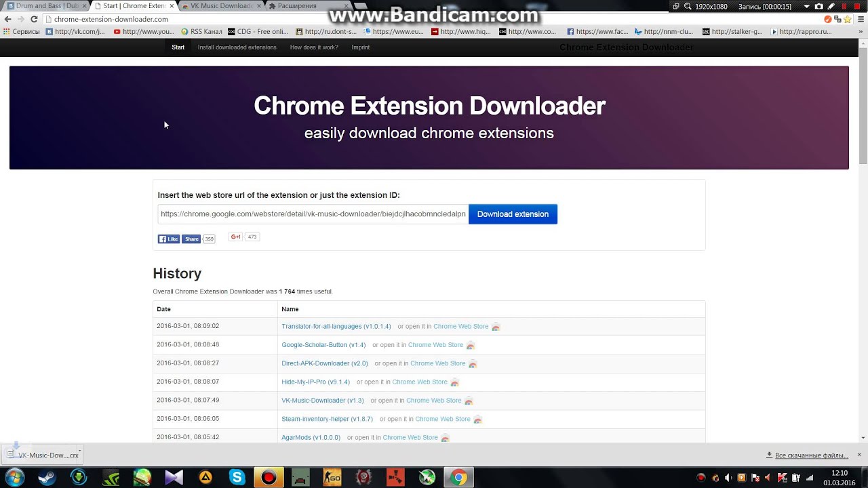Click the browser reload button
The width and height of the screenshot is (868, 488).
point(33,19)
